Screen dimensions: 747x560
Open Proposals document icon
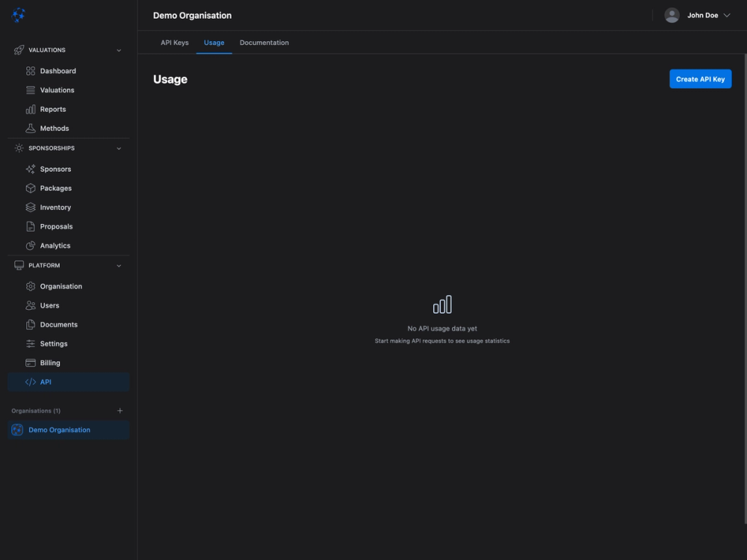tap(30, 225)
